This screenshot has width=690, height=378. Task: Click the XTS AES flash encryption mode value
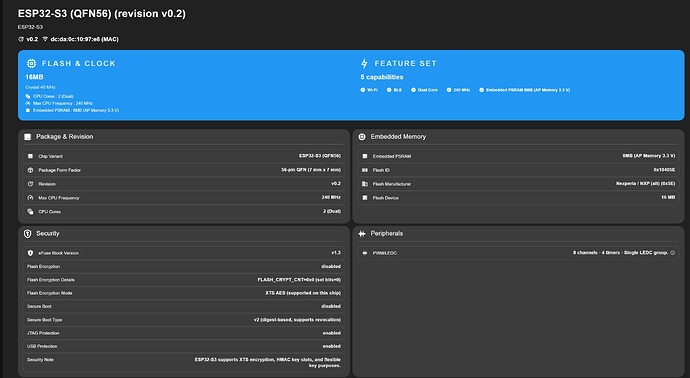coord(303,293)
